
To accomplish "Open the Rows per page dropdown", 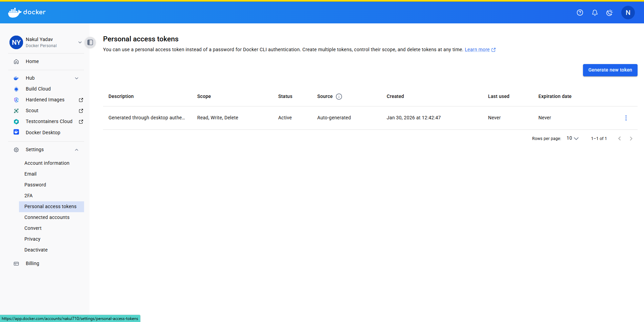I will [572, 138].
